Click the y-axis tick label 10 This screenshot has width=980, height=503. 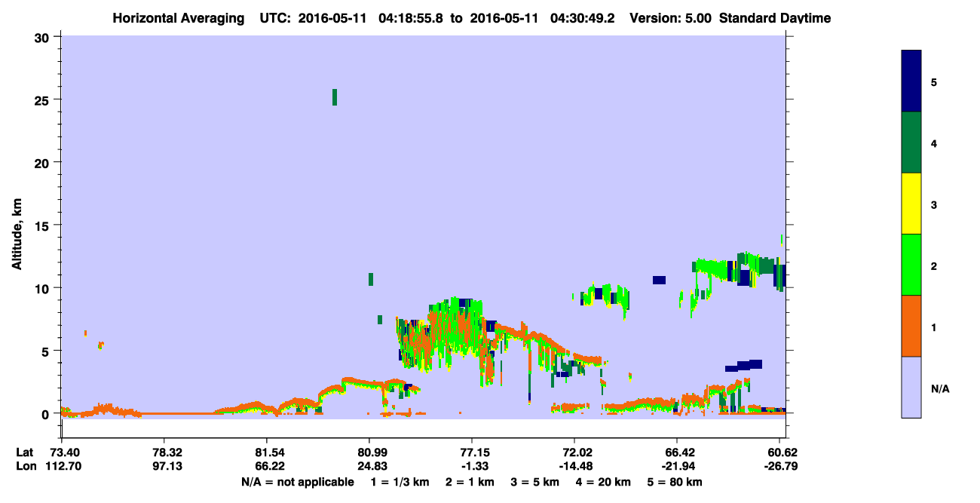pos(42,288)
